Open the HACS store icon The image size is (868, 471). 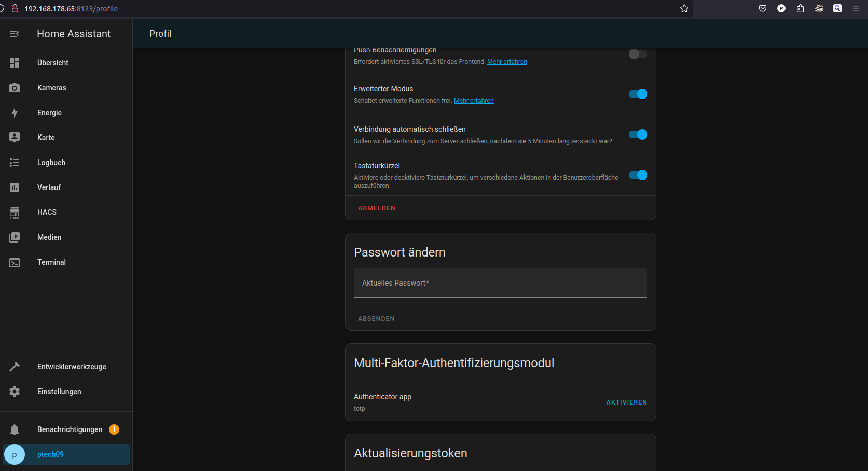coord(15,212)
